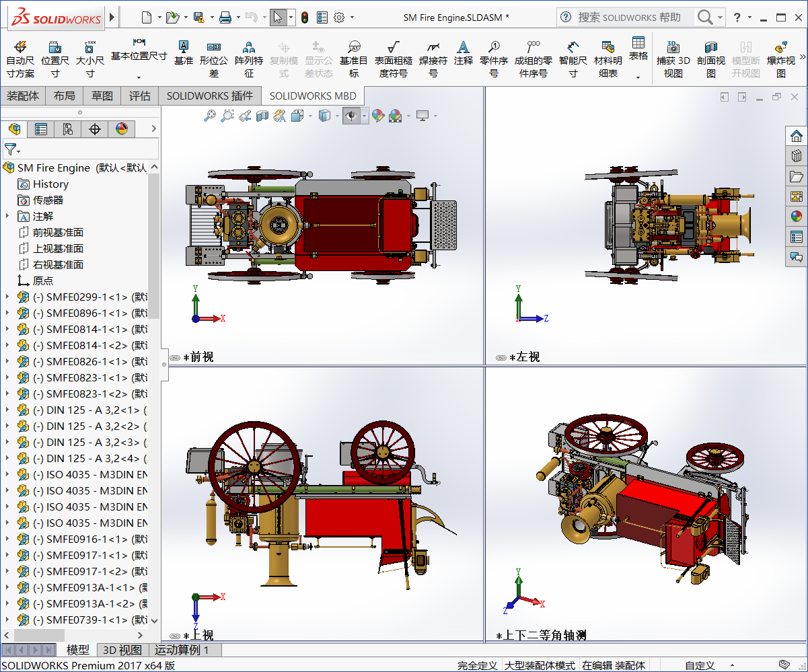This screenshot has width=808, height=672.
Task: Select the Size Dimension (大小尺寸) tool
Action: (x=89, y=59)
